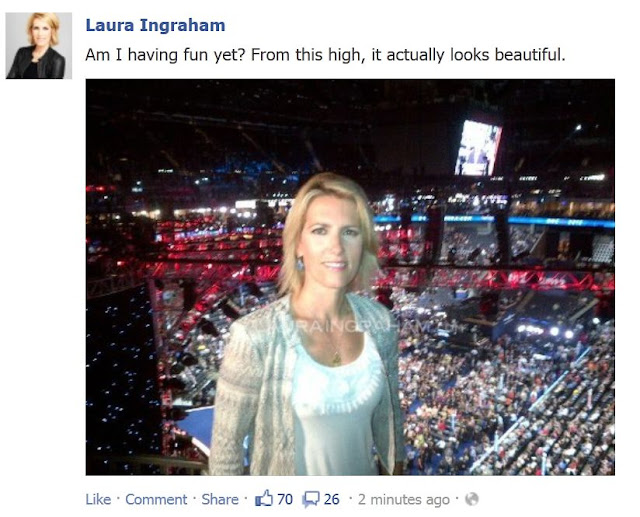Open the '2 minutes ago' timestamp

click(404, 499)
